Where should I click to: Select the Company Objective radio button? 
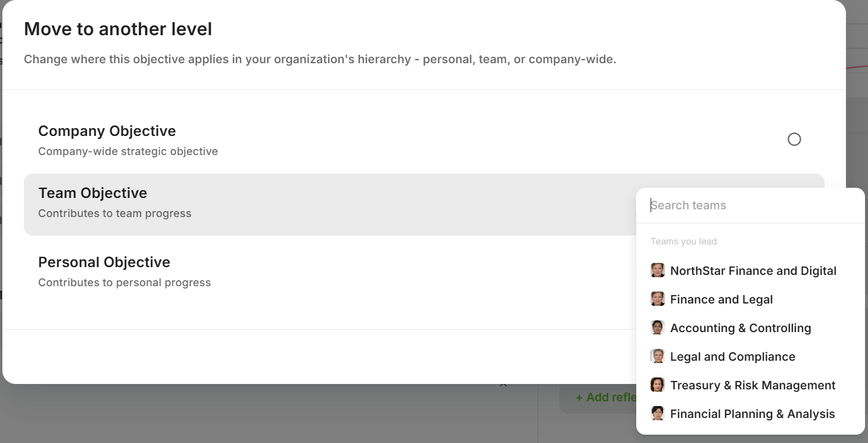[x=794, y=140]
